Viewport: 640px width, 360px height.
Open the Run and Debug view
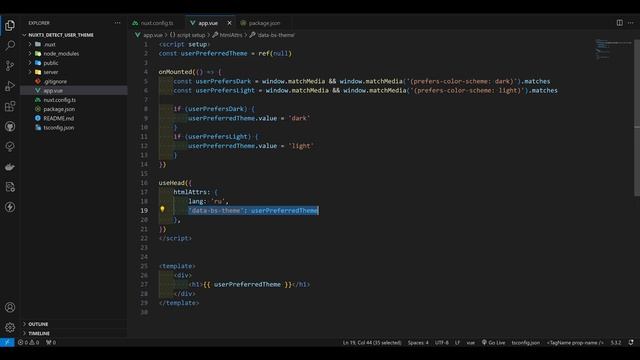tap(10, 86)
